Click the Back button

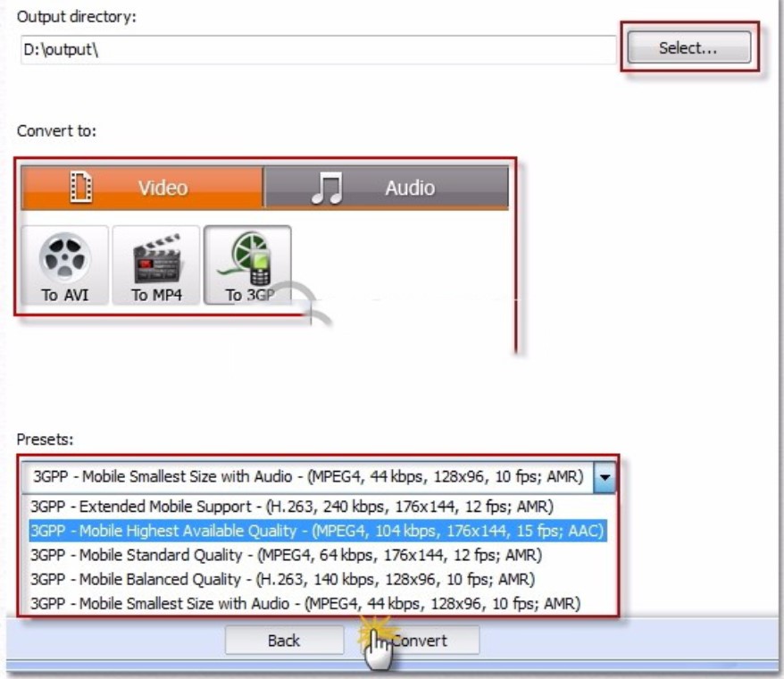tap(284, 640)
